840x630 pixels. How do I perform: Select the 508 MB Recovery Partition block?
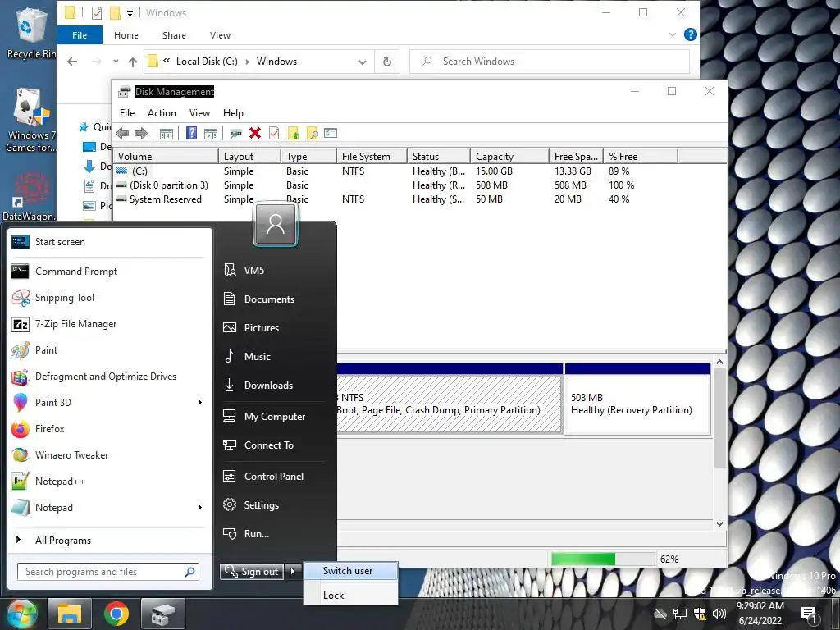click(x=637, y=404)
